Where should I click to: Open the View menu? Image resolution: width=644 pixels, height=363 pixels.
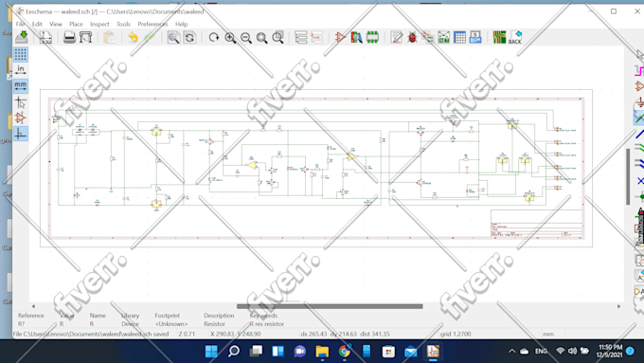(x=56, y=25)
